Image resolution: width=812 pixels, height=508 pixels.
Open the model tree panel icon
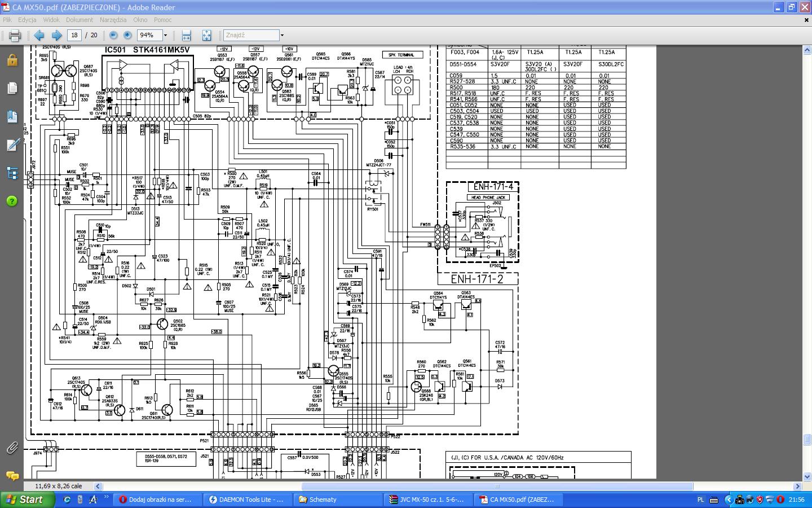(x=12, y=173)
